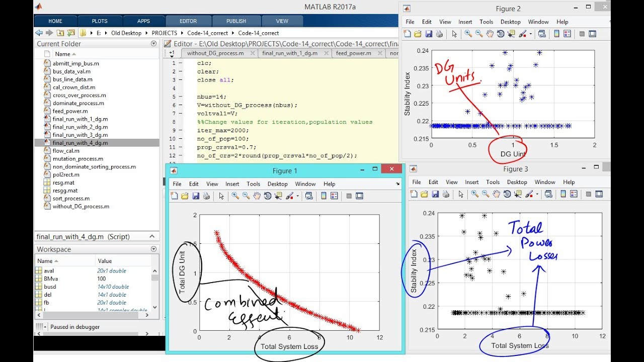Click Link Plot icon in Figure 1
The image size is (644, 362).
click(x=309, y=196)
